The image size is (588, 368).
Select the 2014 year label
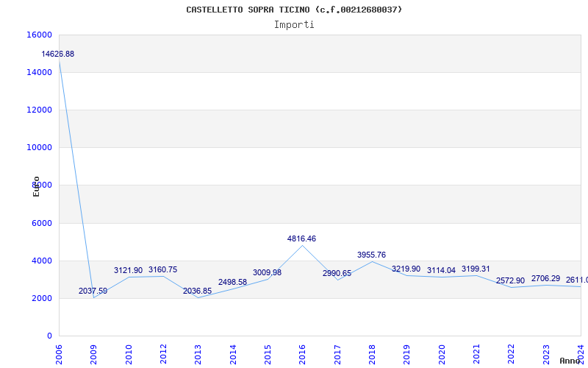233,354
